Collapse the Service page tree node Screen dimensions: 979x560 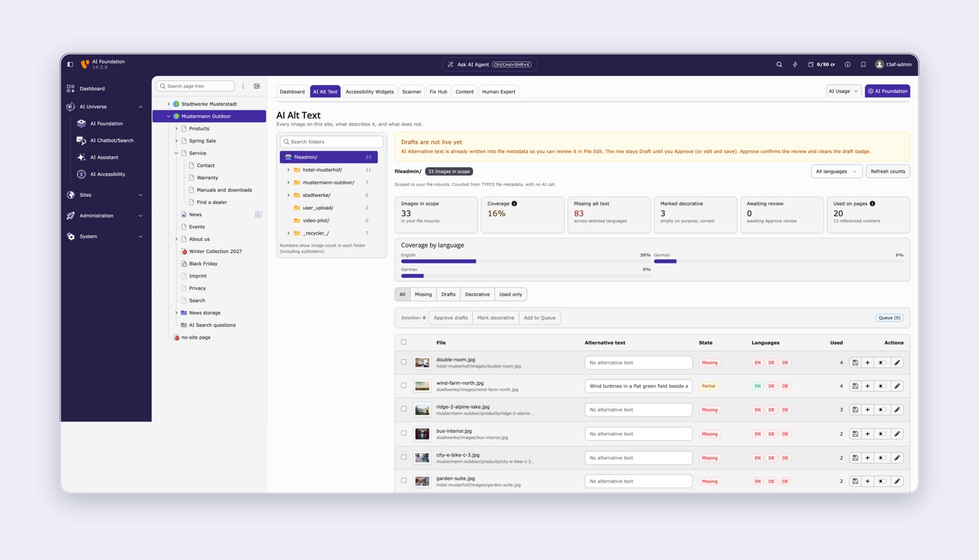click(176, 153)
